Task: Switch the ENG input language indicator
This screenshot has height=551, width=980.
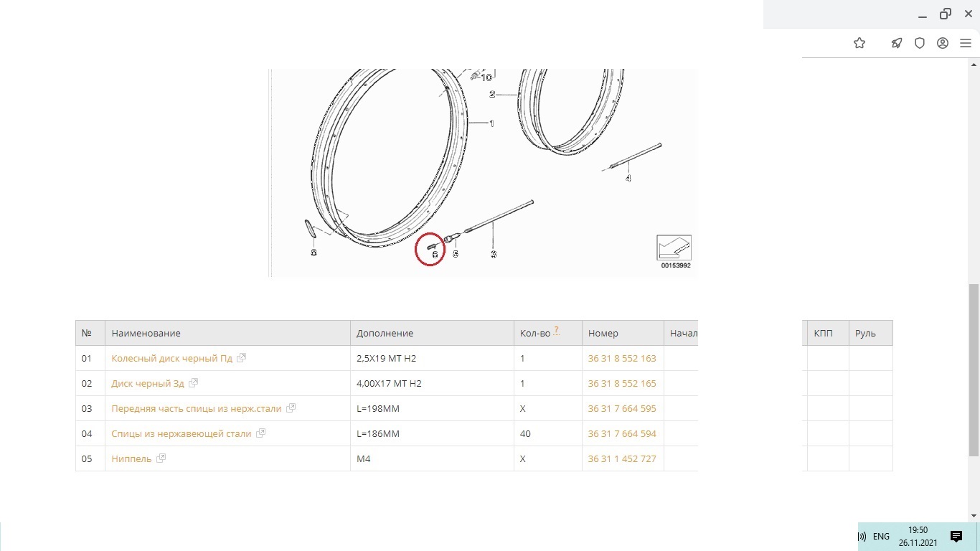Action: pyautogui.click(x=881, y=536)
